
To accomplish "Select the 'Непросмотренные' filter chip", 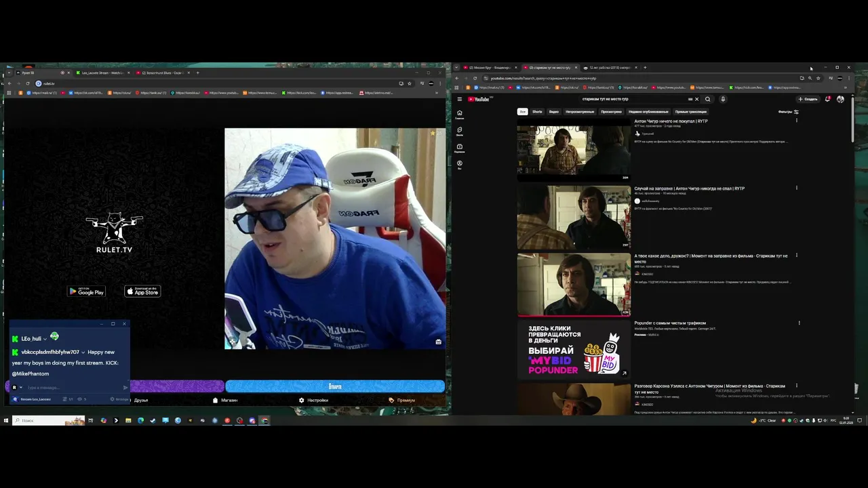I will (x=580, y=112).
